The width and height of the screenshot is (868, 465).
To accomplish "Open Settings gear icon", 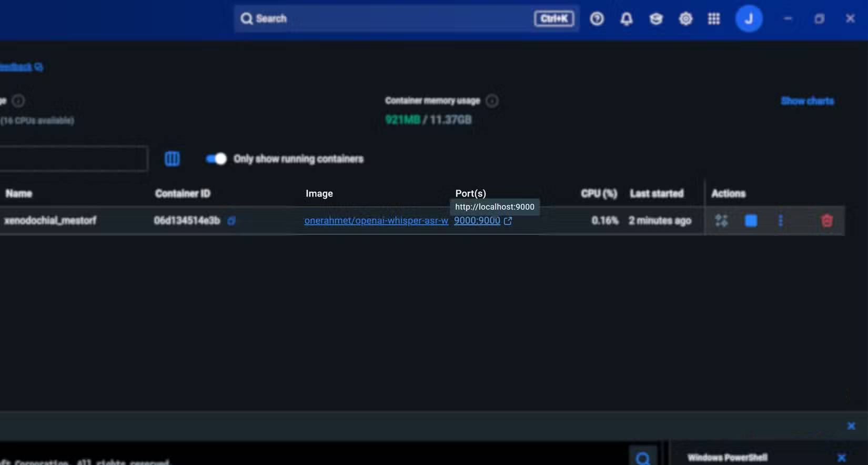I will pyautogui.click(x=685, y=19).
